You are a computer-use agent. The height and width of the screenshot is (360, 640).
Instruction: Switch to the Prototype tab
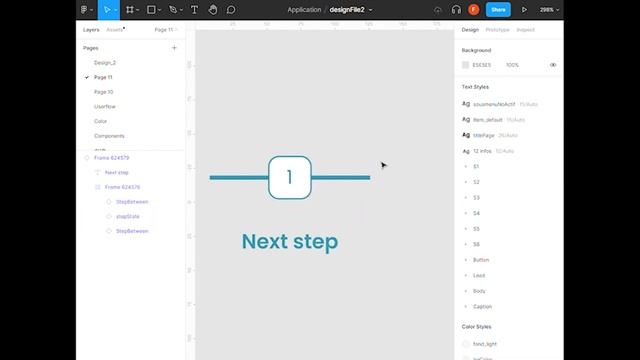coord(497,30)
